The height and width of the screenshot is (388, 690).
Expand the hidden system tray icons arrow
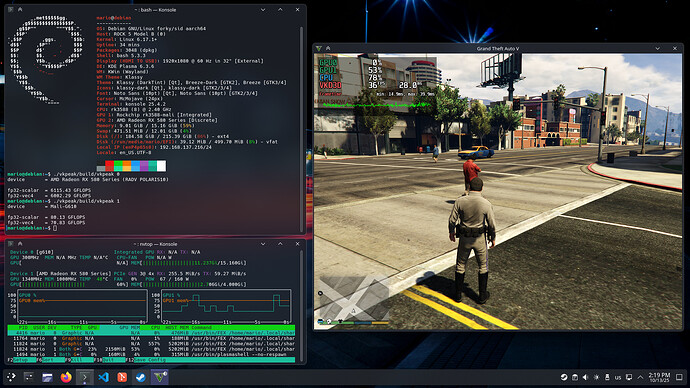(640, 377)
